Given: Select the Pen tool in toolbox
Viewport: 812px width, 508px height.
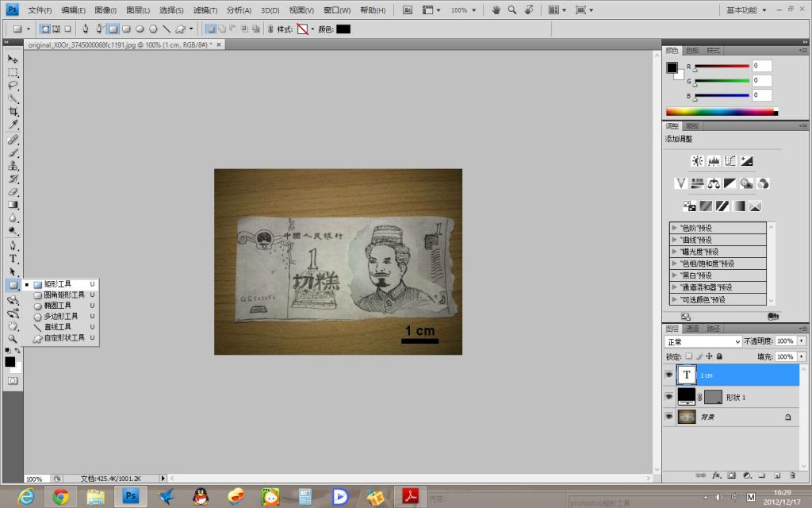Looking at the screenshot, I should (13, 246).
